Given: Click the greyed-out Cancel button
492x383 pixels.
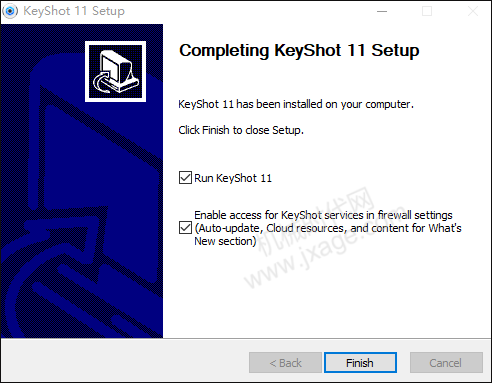Looking at the screenshot, I should pyautogui.click(x=446, y=362).
